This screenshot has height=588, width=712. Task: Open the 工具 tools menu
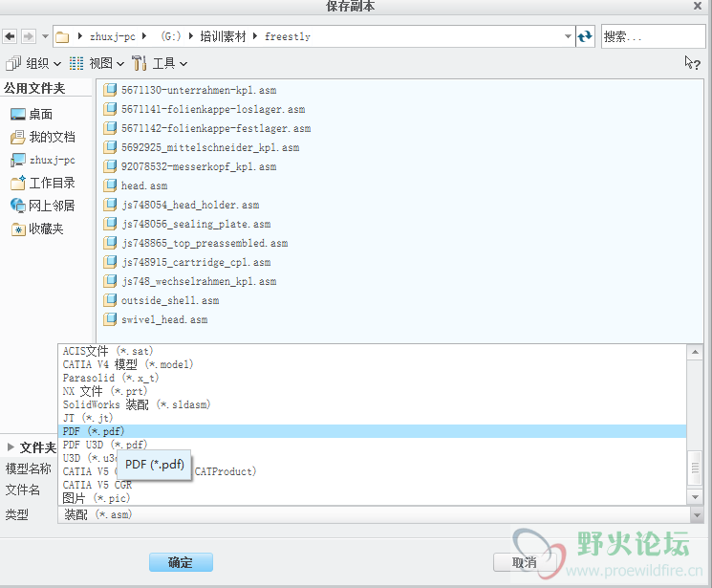click(160, 64)
